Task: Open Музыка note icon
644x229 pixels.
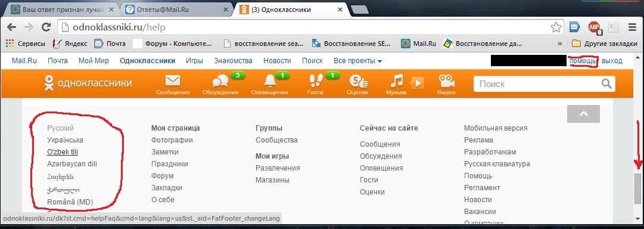Action: coord(396,81)
